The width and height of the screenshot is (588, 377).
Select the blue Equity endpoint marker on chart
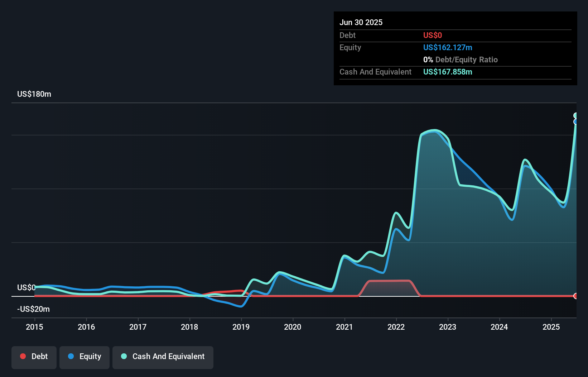pyautogui.click(x=576, y=122)
